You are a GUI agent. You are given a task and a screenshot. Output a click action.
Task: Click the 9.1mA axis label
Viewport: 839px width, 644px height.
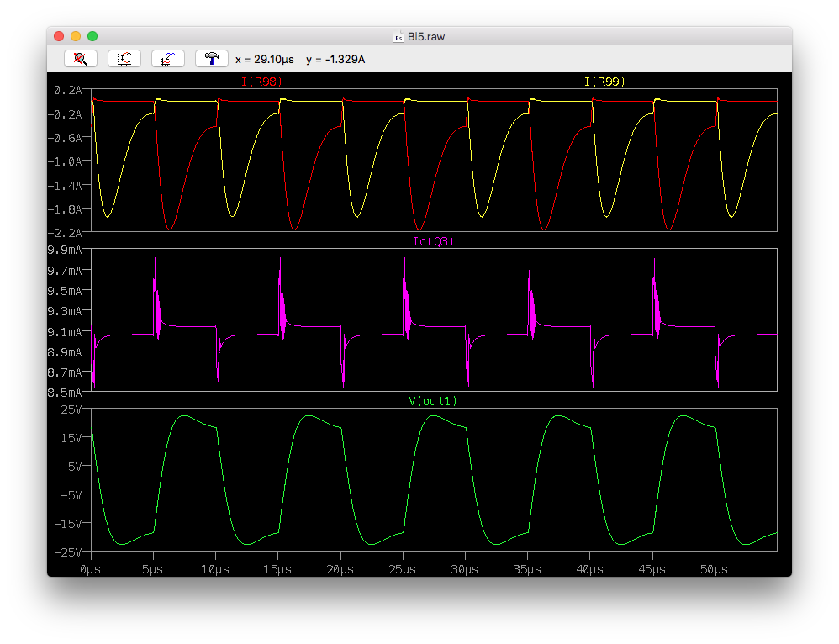tap(65, 332)
